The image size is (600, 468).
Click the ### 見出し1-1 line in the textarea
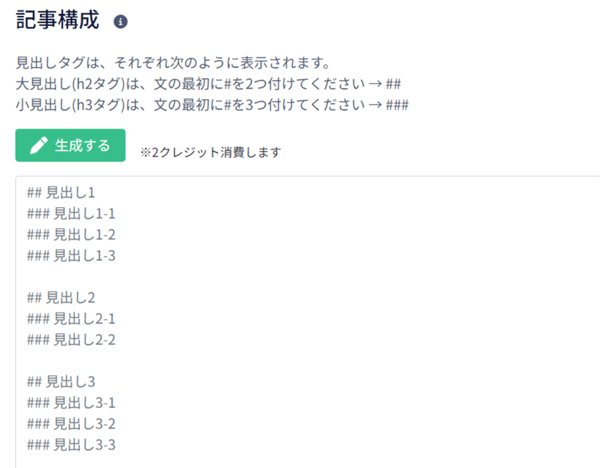coord(71,214)
